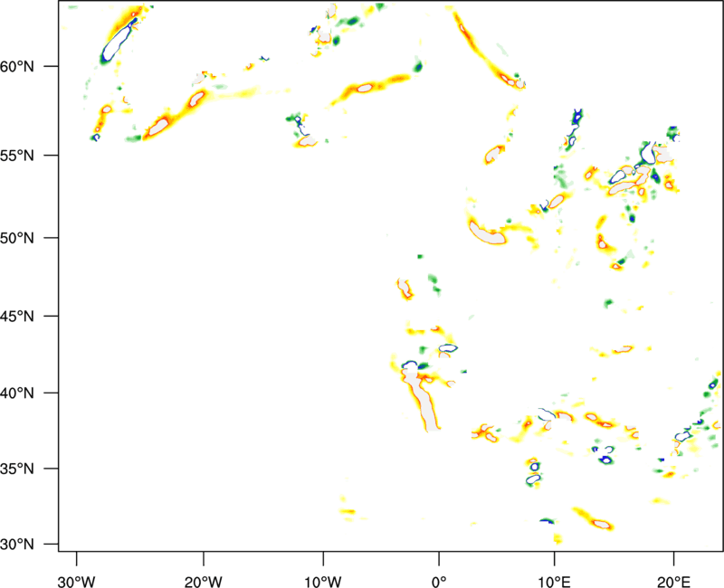
Task: Click the 30°W longitude label
Action: [x=77, y=582]
